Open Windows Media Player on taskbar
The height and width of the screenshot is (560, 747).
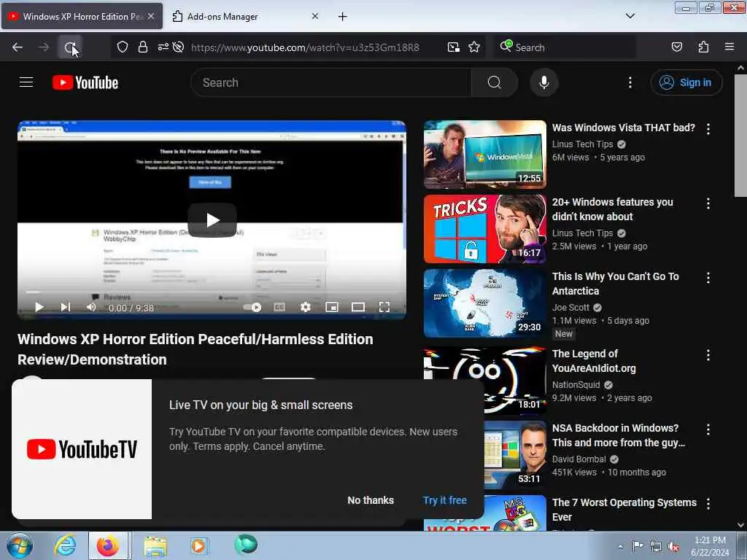(198, 545)
